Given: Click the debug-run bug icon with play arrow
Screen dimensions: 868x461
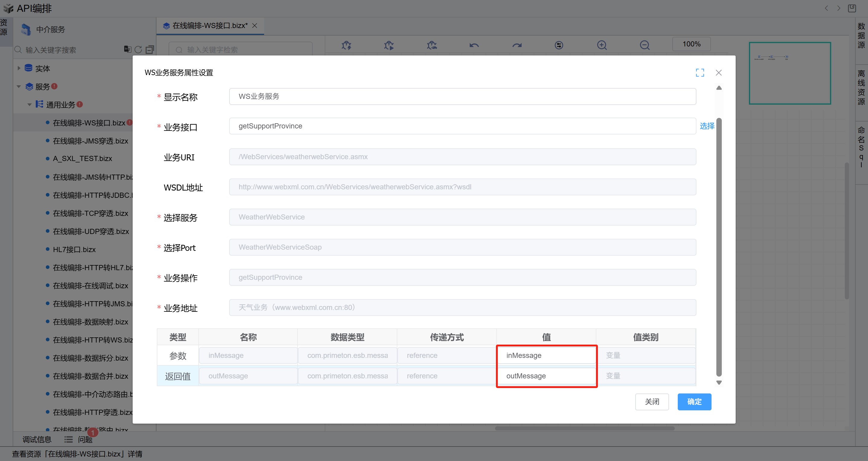Looking at the screenshot, I should pos(389,45).
